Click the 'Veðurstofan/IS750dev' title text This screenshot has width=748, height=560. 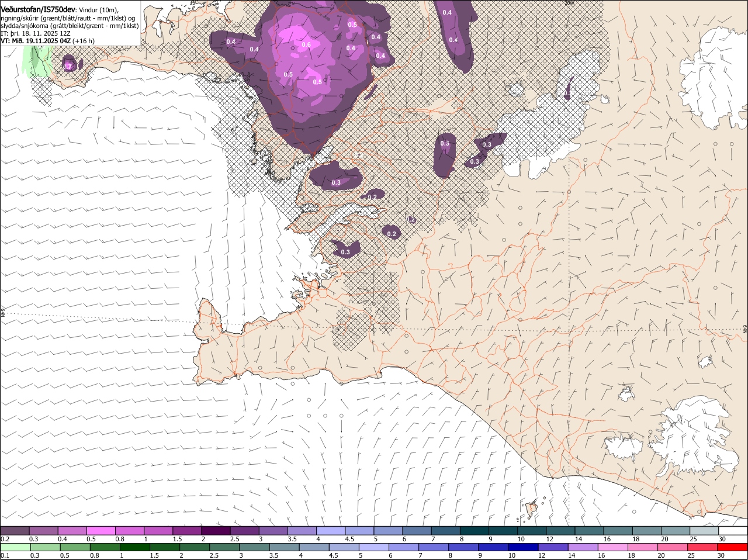tap(38, 9)
